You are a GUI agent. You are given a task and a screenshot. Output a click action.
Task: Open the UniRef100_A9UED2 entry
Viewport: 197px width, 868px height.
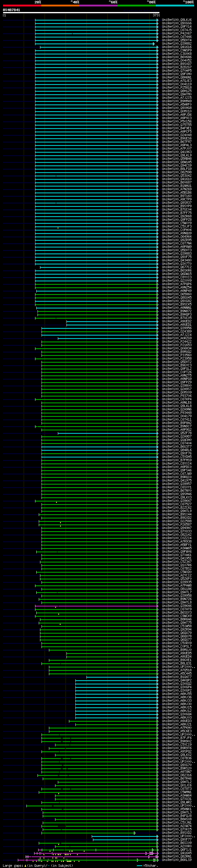[177, 321]
